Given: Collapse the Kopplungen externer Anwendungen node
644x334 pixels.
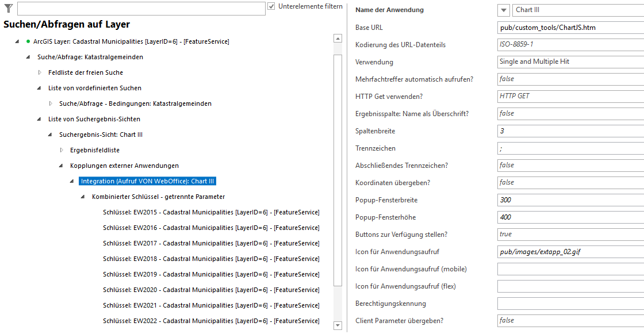Looking at the screenshot, I should (62, 165).
